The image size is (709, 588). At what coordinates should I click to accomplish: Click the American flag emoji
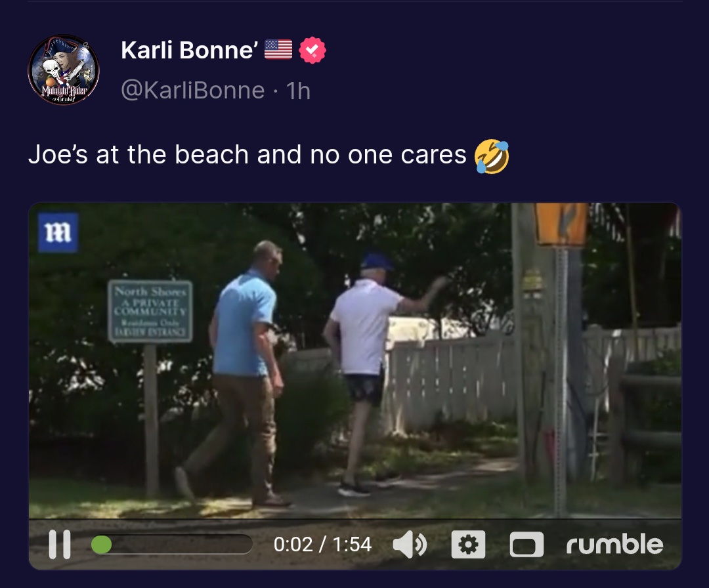[x=278, y=50]
